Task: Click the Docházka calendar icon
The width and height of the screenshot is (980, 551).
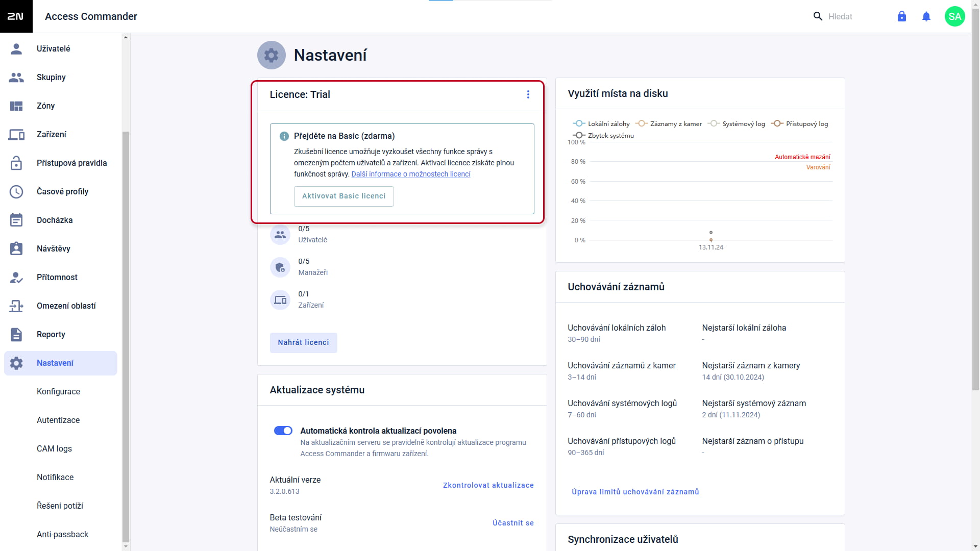Action: tap(16, 220)
